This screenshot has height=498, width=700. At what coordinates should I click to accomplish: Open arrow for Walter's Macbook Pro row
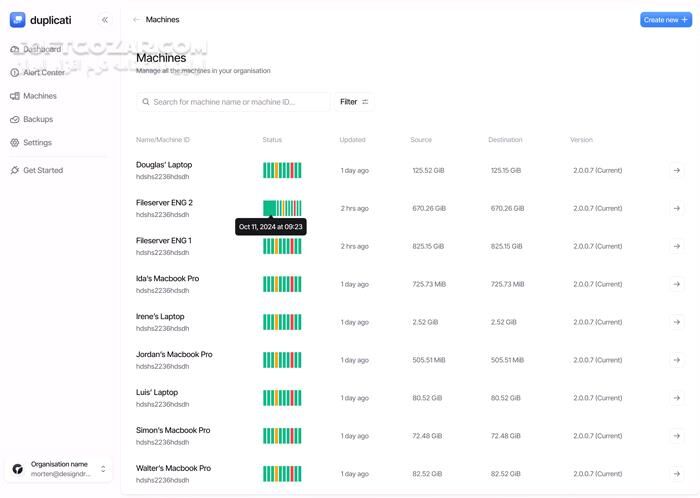pos(677,474)
